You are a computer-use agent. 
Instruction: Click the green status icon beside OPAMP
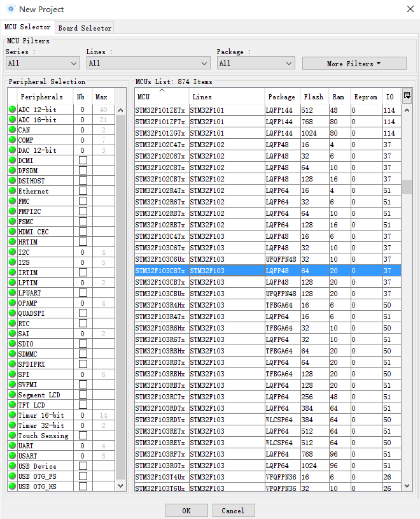tap(12, 303)
